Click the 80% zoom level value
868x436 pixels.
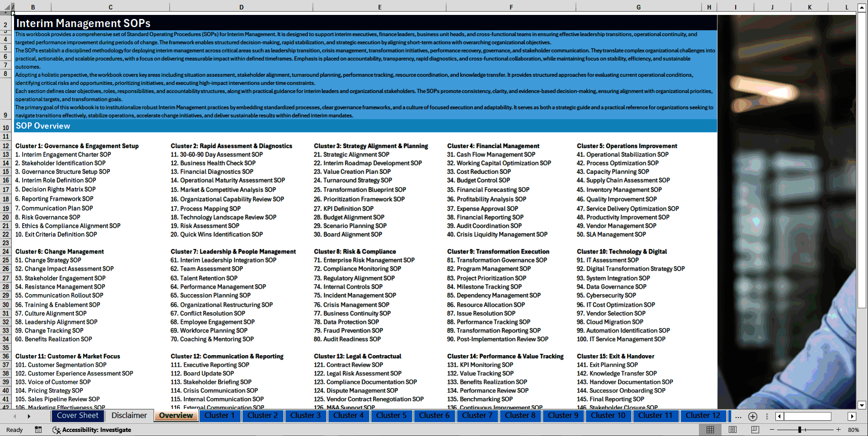tap(854, 430)
